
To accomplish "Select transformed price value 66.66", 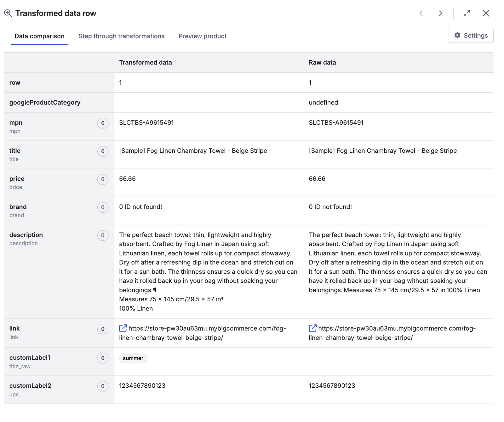I will coord(127,179).
